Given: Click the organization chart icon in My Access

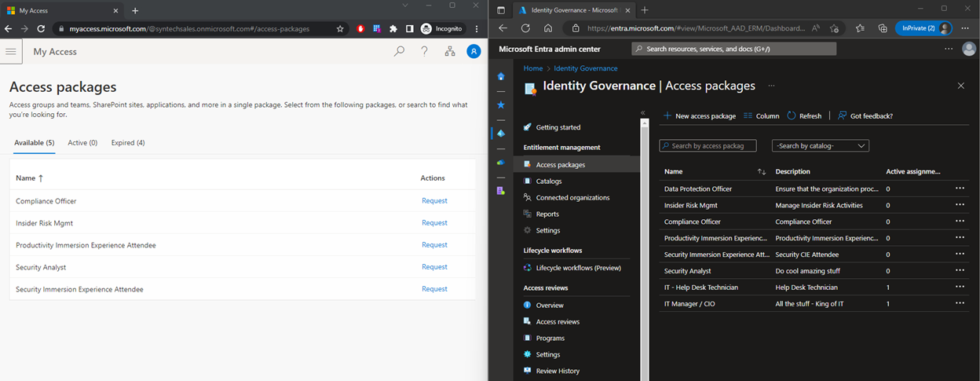Looking at the screenshot, I should [449, 51].
